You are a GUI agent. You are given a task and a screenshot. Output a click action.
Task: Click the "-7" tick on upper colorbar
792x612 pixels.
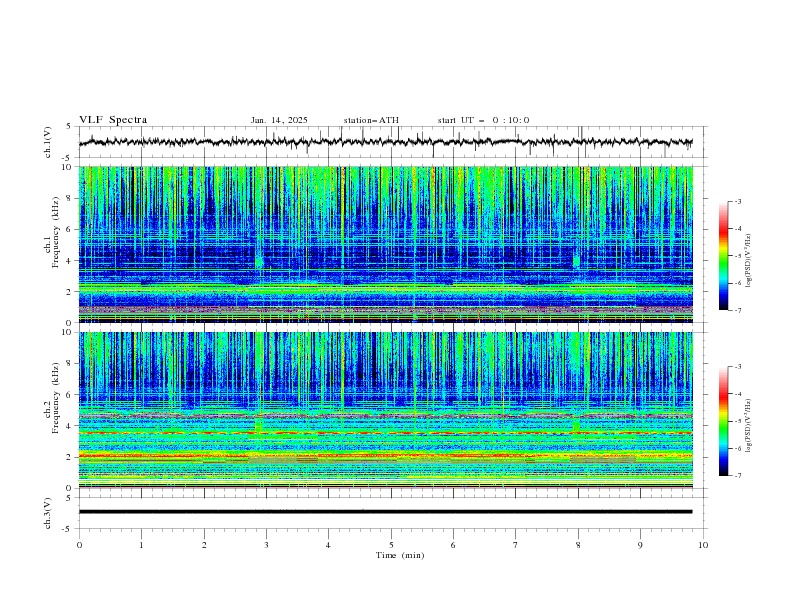[x=737, y=310]
